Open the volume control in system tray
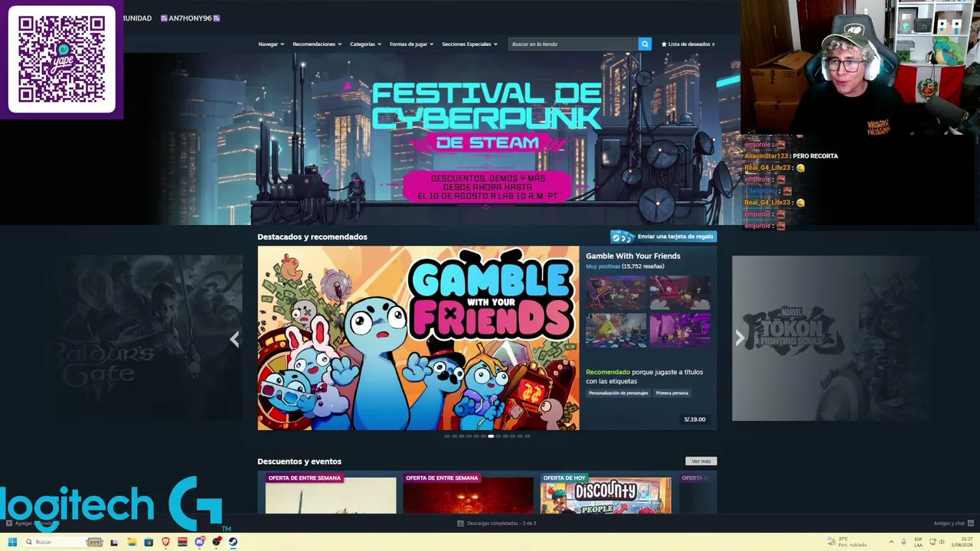Screen dimensions: 980x551 point(943,542)
